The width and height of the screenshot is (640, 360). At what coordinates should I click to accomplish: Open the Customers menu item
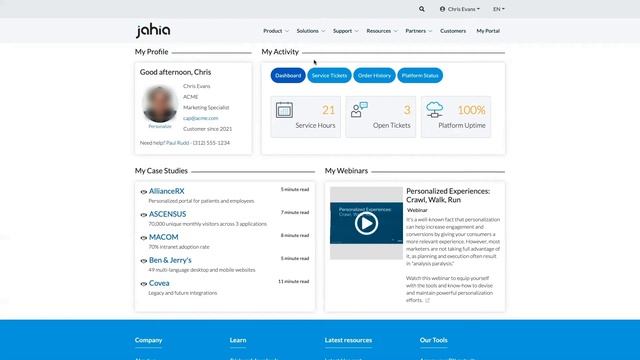tap(453, 31)
